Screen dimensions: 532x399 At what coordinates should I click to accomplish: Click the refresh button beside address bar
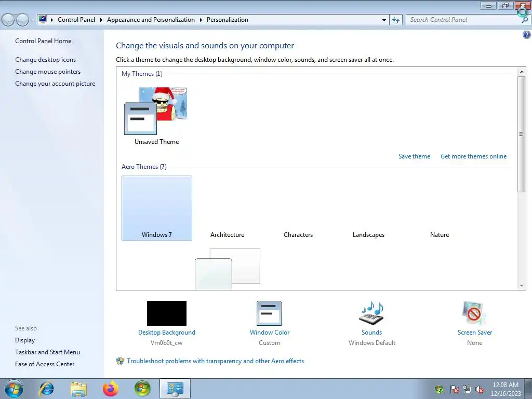(395, 20)
